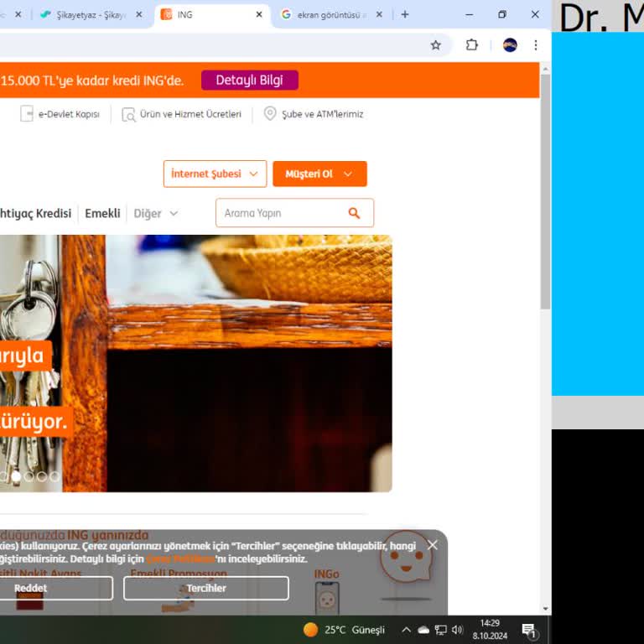
Task: Close the ekran görüntüsü Google tab
Action: 379,15
